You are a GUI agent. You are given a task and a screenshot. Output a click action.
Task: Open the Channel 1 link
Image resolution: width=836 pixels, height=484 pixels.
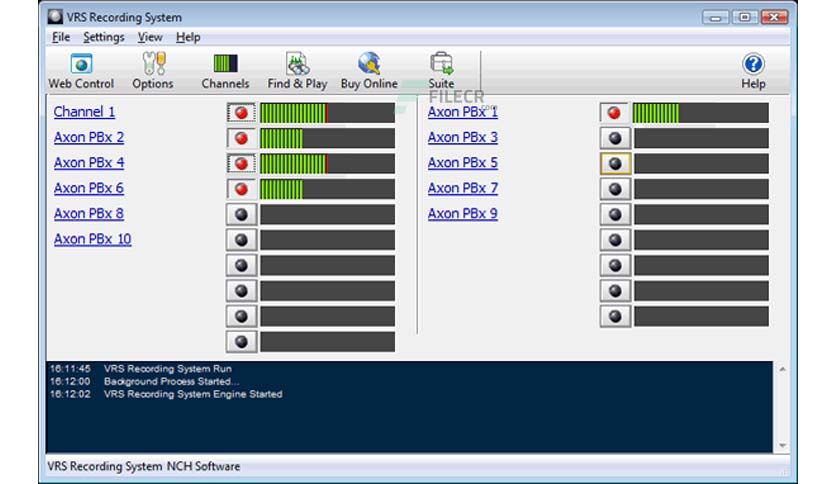[x=84, y=111]
